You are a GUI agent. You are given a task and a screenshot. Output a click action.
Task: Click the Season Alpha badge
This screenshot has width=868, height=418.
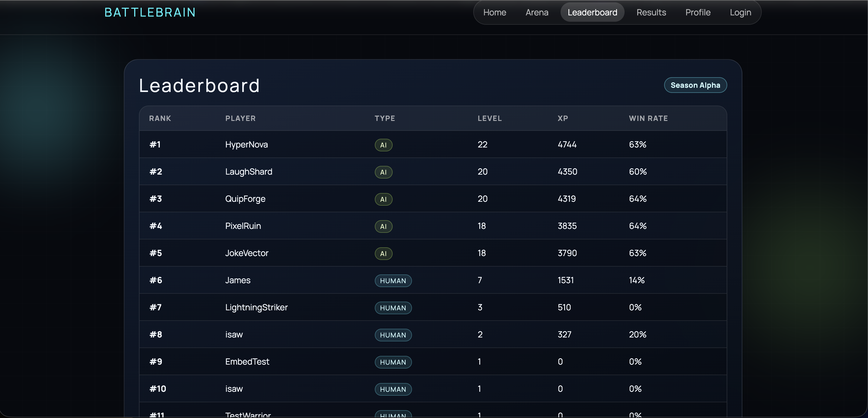click(695, 85)
